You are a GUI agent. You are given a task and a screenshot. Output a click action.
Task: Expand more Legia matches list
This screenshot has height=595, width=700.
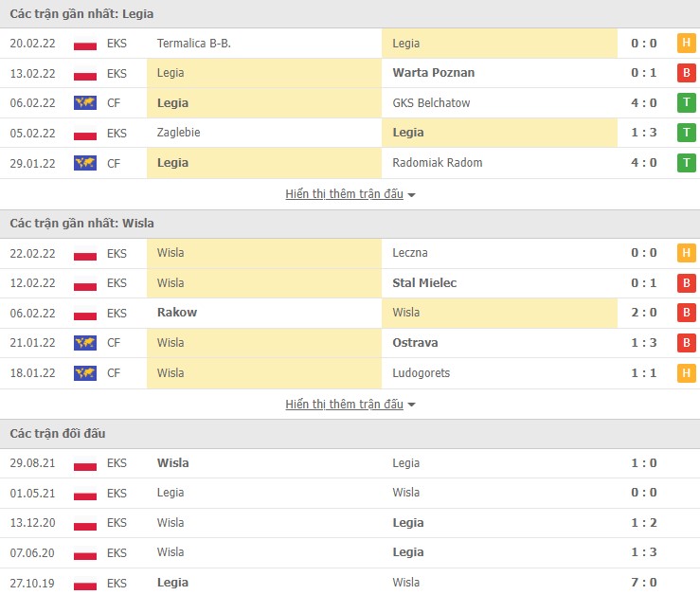(350, 194)
